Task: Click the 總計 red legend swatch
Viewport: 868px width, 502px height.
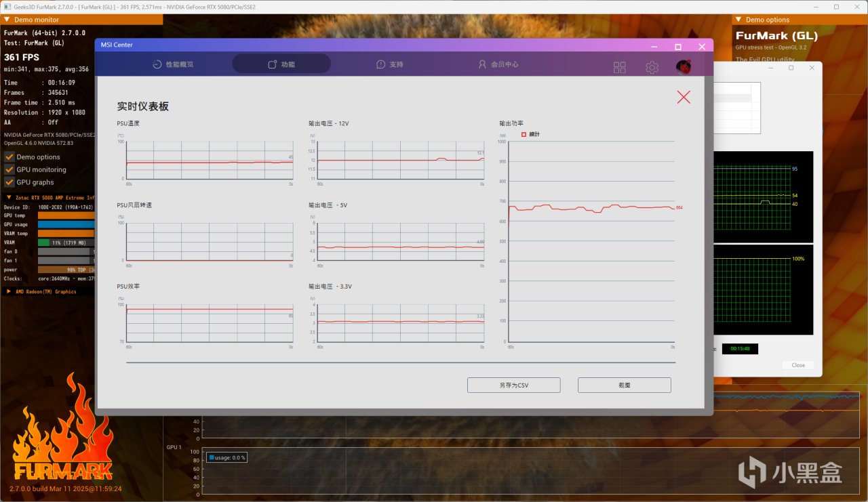Action: 524,135
